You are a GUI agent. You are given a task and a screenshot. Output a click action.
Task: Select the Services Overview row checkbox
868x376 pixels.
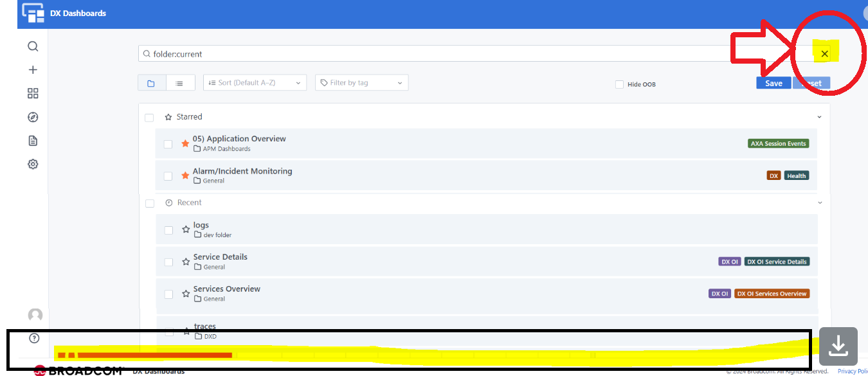168,294
